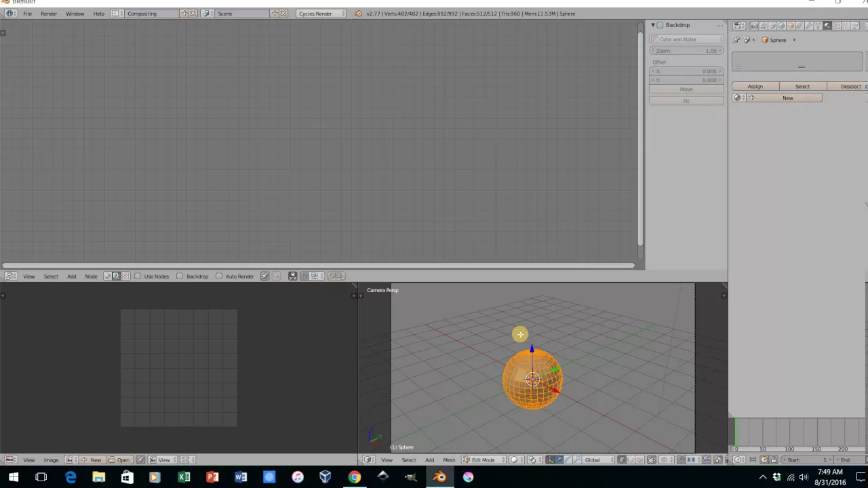Image resolution: width=868 pixels, height=488 pixels.
Task: Open the Constraints properties chain icon
Action: pos(800,26)
